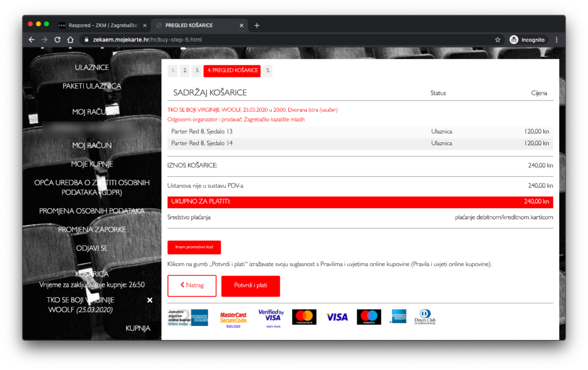Remove cart item with X icon
The height and width of the screenshot is (370, 588).
[x=150, y=300]
